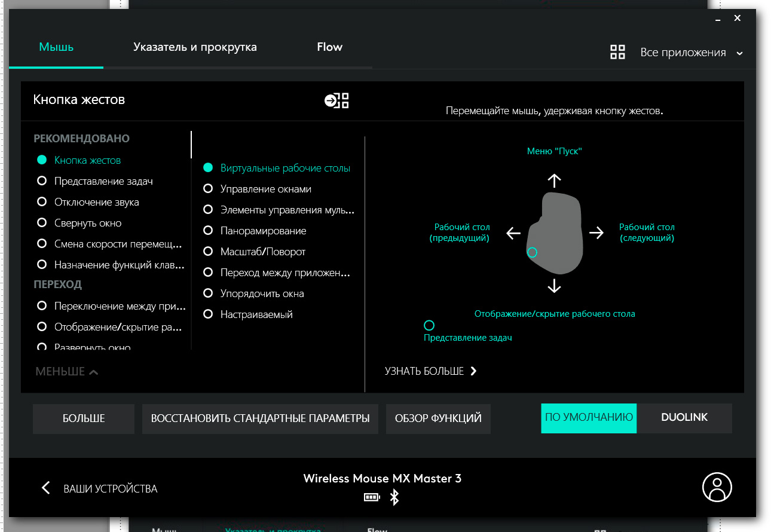The width and height of the screenshot is (771, 532).
Task: Collapse the list with МЕНЬШЕ
Action: coord(66,372)
